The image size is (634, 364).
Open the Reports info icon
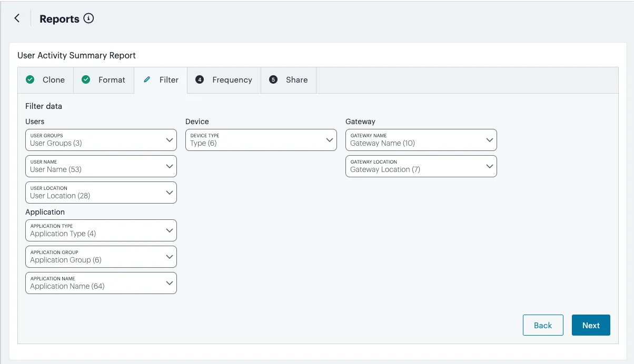pyautogui.click(x=89, y=18)
